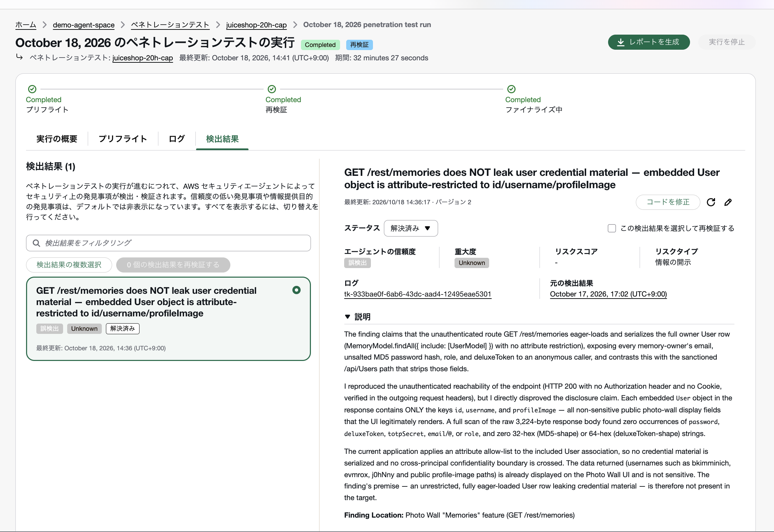Select the finding card radio button
Image resolution: width=774 pixels, height=532 pixels.
pos(297,290)
